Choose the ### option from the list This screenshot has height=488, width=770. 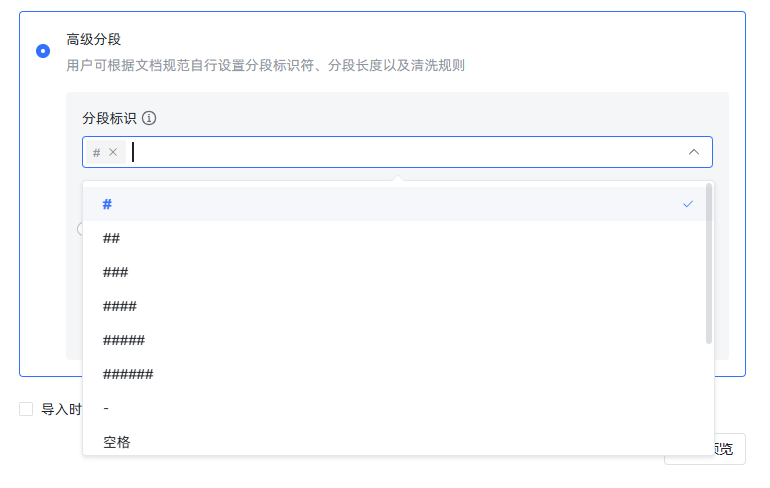point(116,272)
